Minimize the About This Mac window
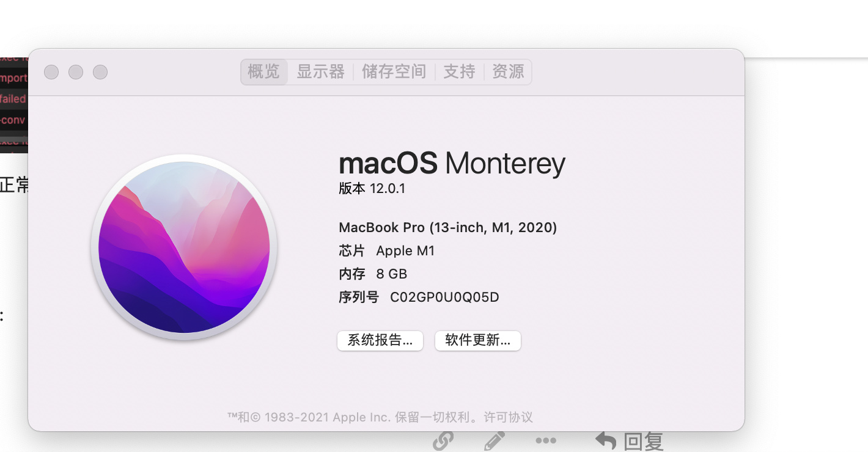Image resolution: width=868 pixels, height=452 pixels. tap(76, 72)
